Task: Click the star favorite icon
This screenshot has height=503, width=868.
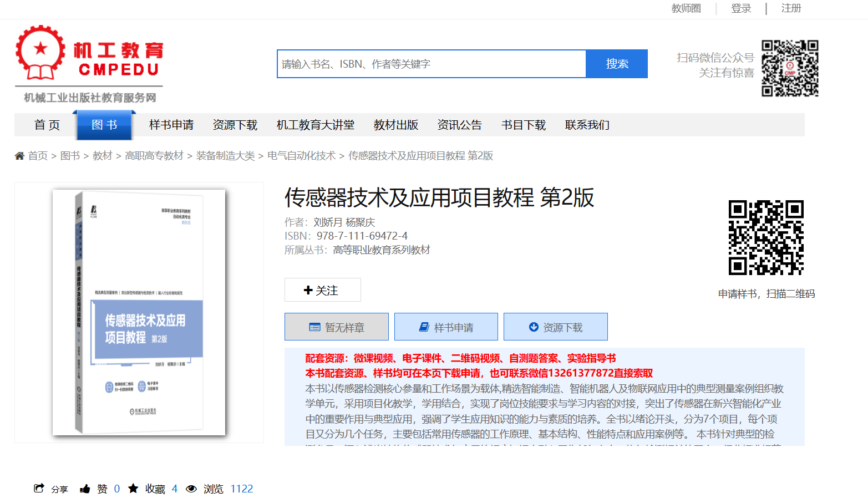Action: point(133,489)
